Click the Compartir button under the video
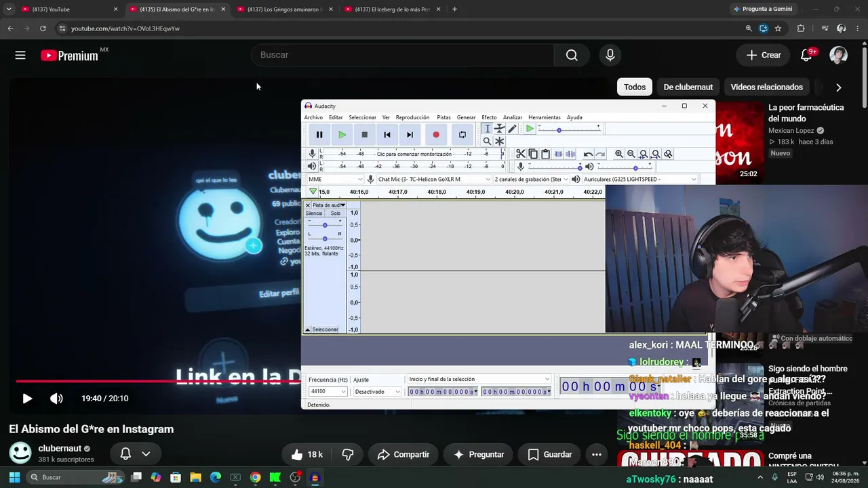Screen dimensions: 868x488 point(403,454)
